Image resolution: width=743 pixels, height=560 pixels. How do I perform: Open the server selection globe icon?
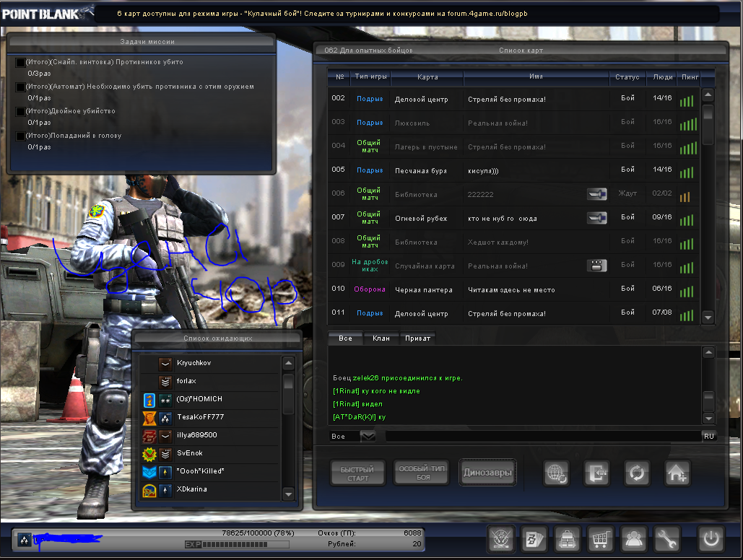click(556, 473)
